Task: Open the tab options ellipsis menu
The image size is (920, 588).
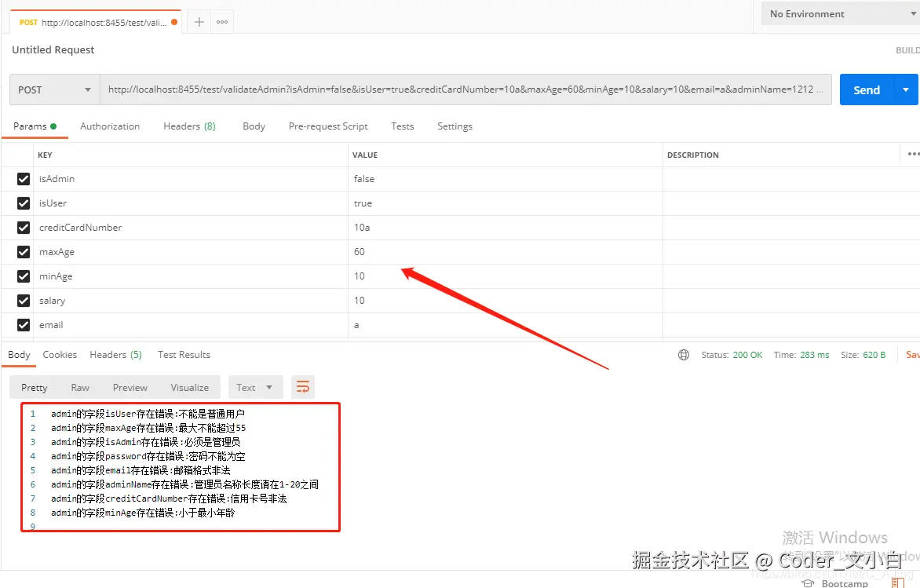Action: click(222, 22)
